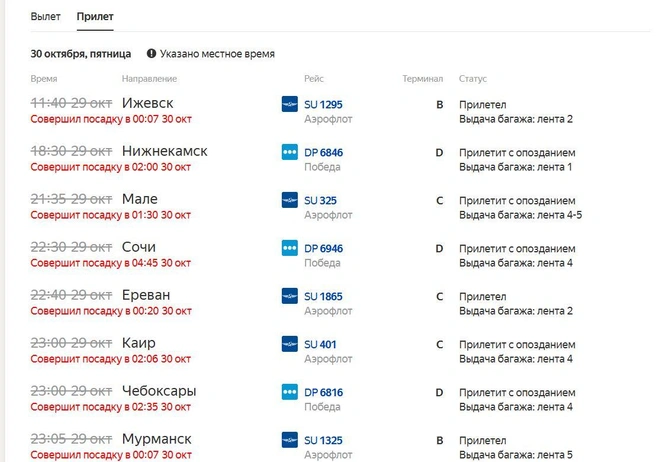
Task: Click terminal B for Ижевск flight
Action: point(440,105)
